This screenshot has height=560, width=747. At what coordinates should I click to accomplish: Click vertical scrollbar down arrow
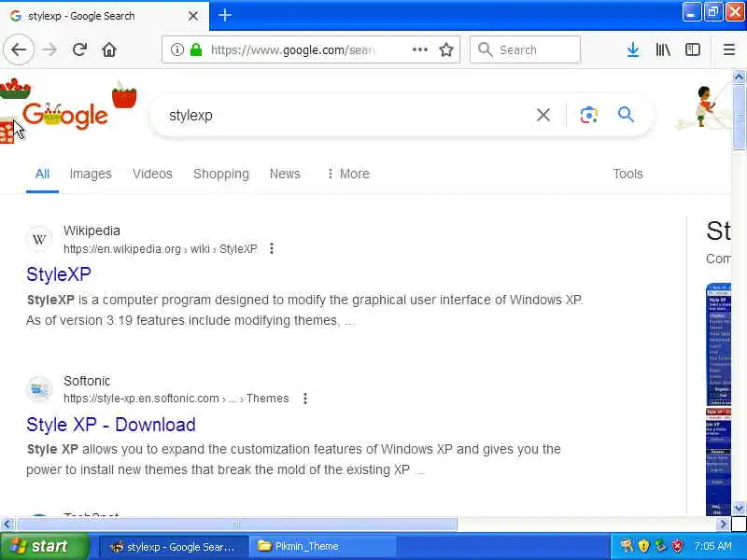[x=739, y=509]
